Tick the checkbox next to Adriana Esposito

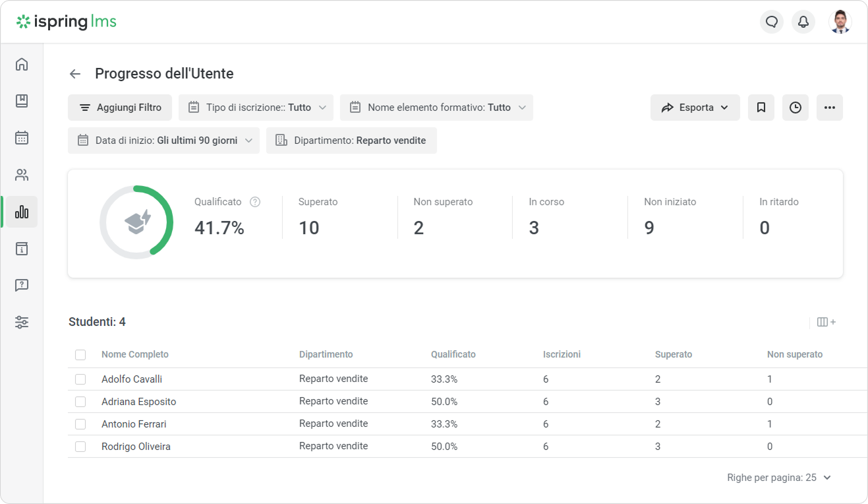80,402
